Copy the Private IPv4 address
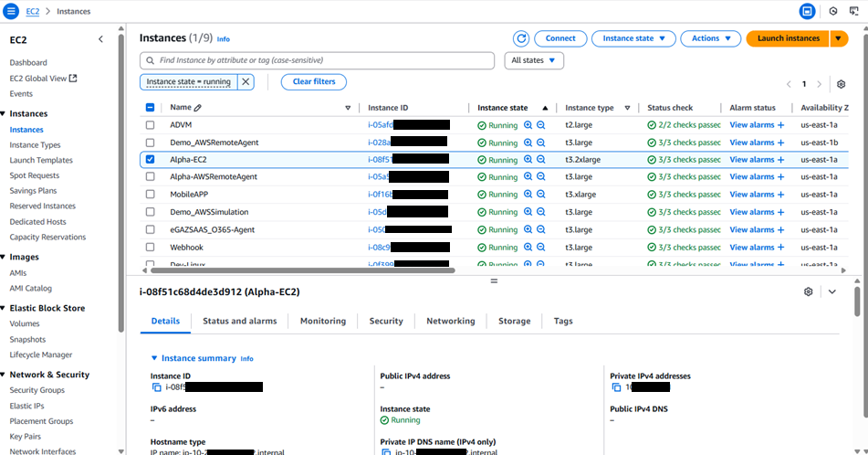Screen dimensions: 868x455 tap(616, 387)
